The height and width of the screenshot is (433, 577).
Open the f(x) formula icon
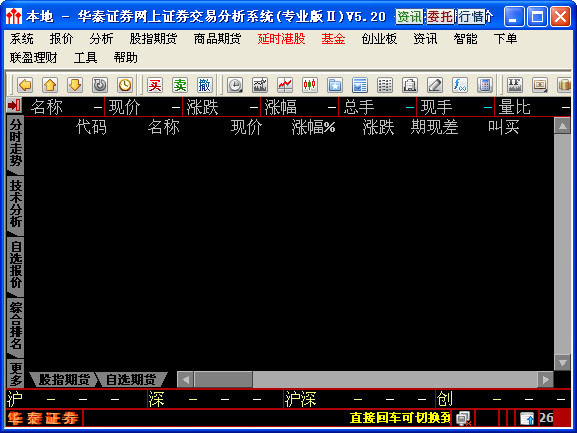460,85
